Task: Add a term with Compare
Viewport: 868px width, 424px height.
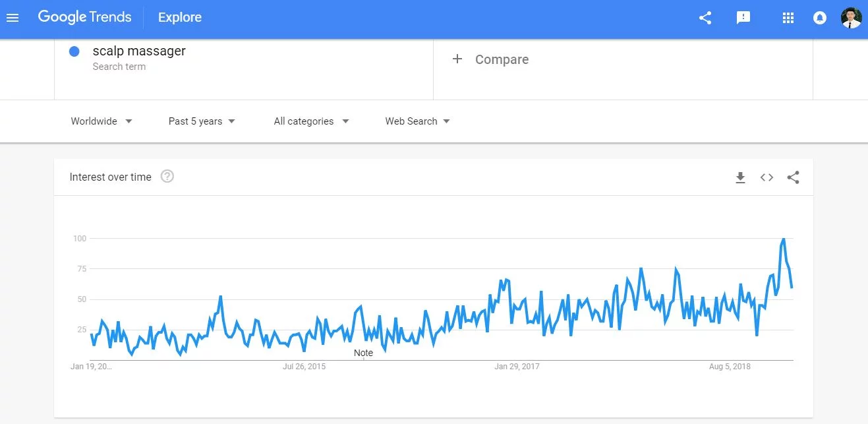Action: pos(490,59)
